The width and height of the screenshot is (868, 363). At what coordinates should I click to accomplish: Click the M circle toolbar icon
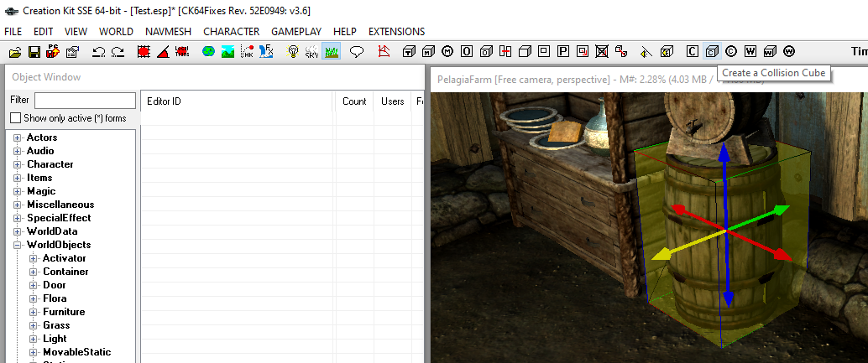point(447,52)
